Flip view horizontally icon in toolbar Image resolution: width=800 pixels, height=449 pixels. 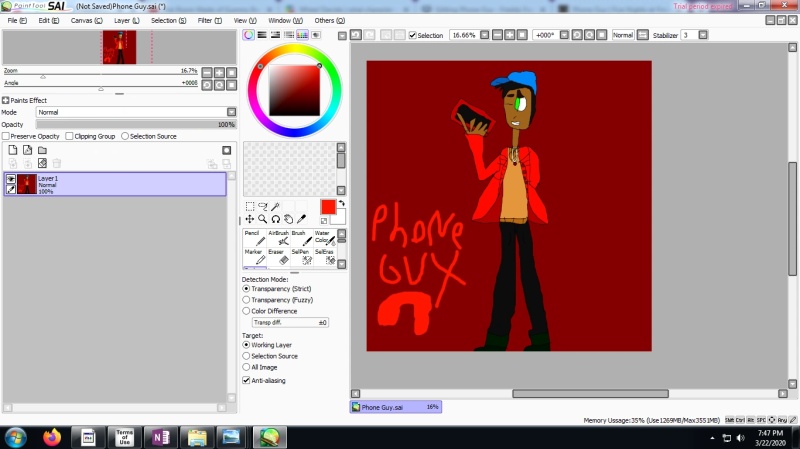643,35
